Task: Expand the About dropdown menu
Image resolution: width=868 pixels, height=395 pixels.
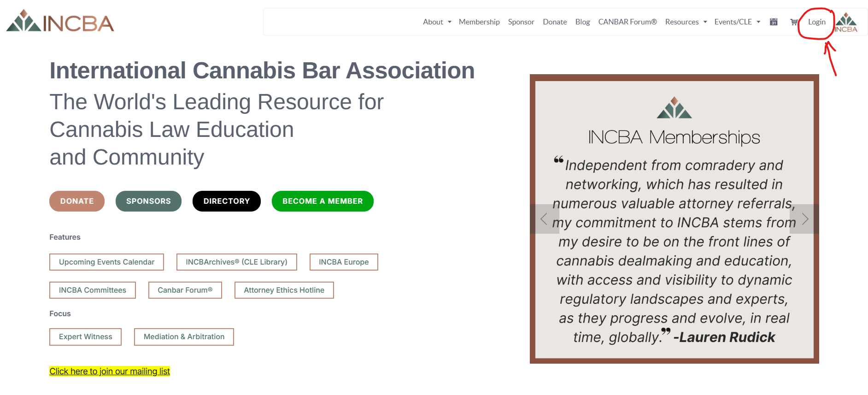Action: pyautogui.click(x=437, y=22)
